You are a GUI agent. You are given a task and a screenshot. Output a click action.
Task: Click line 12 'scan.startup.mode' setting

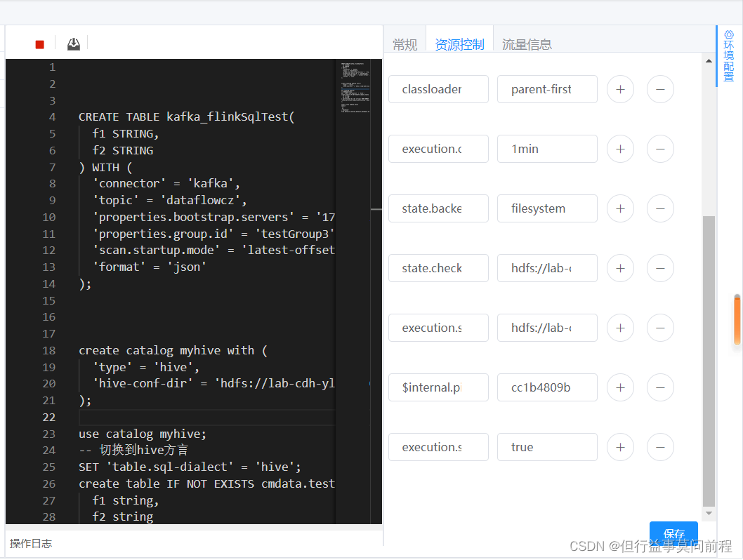pos(213,250)
